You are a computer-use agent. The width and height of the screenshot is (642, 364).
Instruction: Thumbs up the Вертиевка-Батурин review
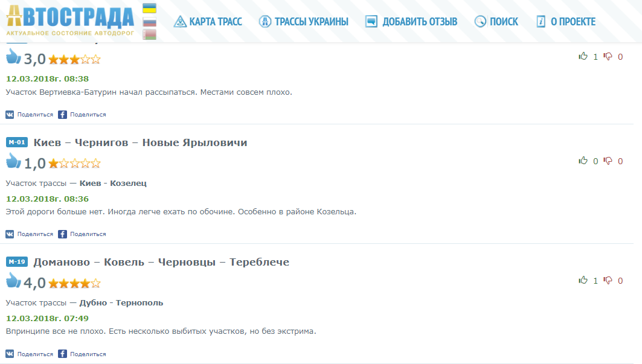[x=583, y=57]
